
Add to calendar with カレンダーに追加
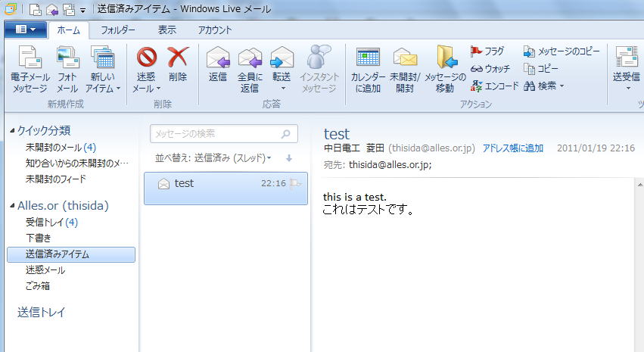[x=368, y=70]
